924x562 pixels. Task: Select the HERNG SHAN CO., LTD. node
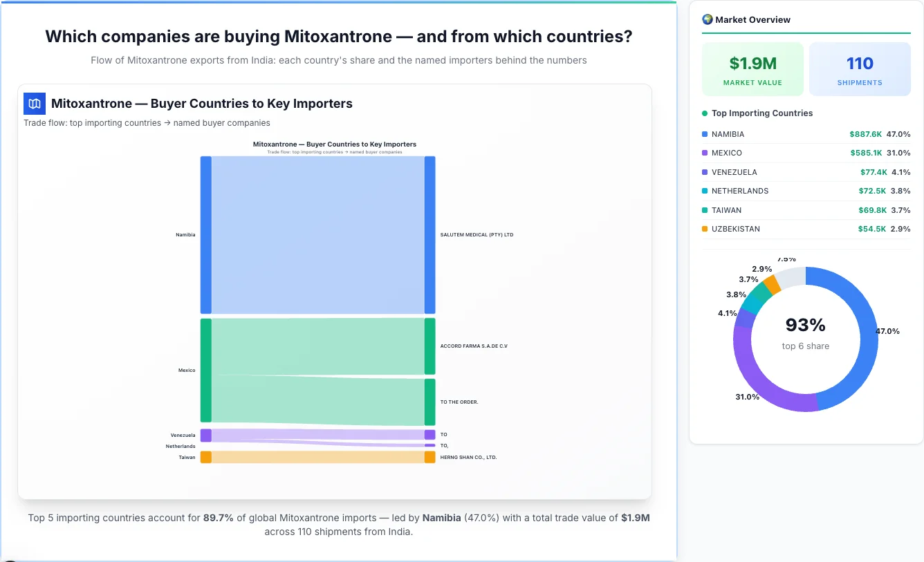tap(429, 457)
